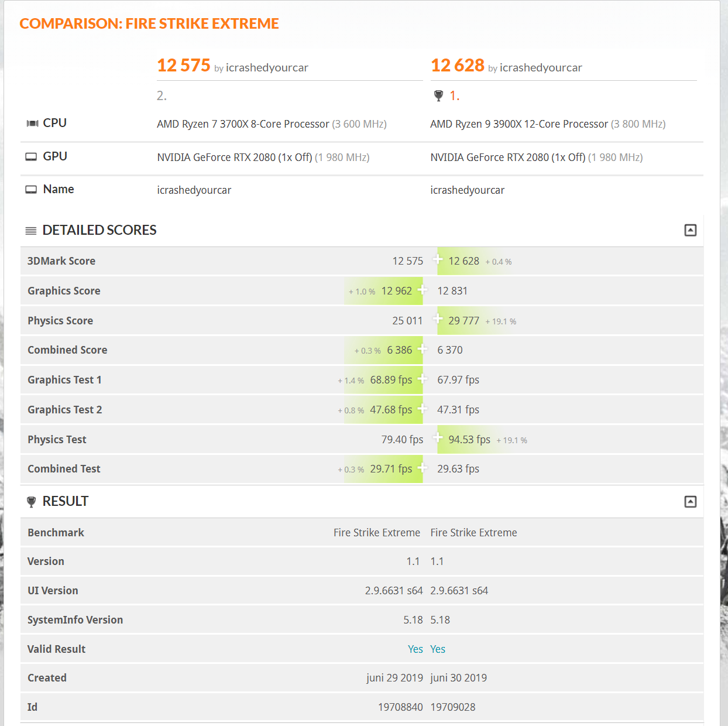Click Physics Test value 94.53 fps

[469, 440]
